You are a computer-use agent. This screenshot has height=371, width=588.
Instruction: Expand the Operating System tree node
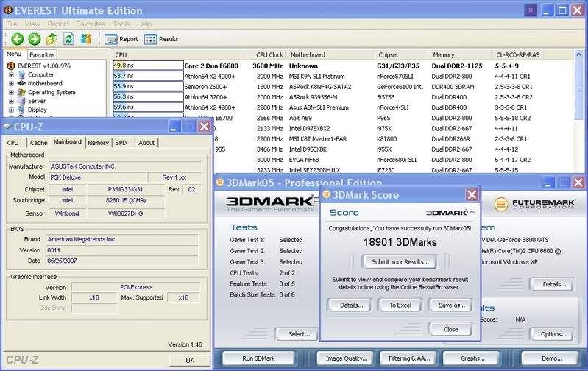11,92
